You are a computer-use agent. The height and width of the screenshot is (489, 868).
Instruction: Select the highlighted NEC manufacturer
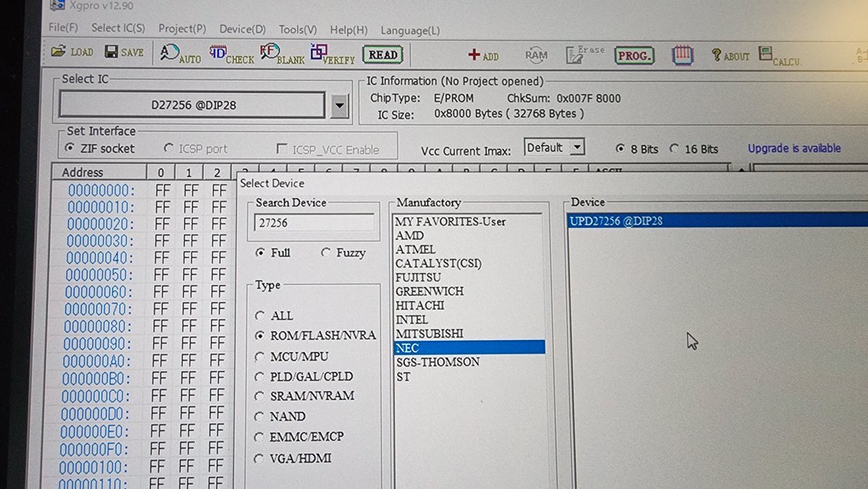[469, 347]
